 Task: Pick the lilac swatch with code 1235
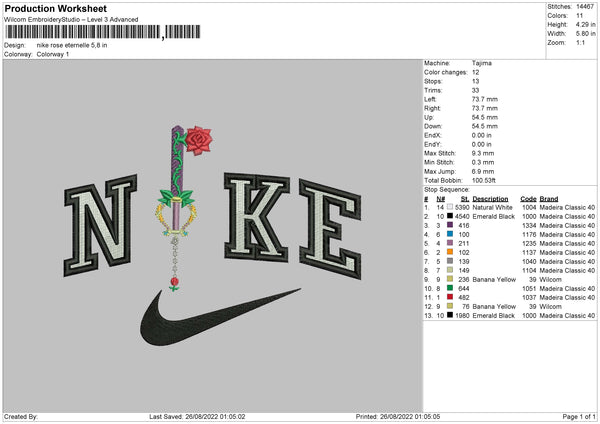coord(450,243)
